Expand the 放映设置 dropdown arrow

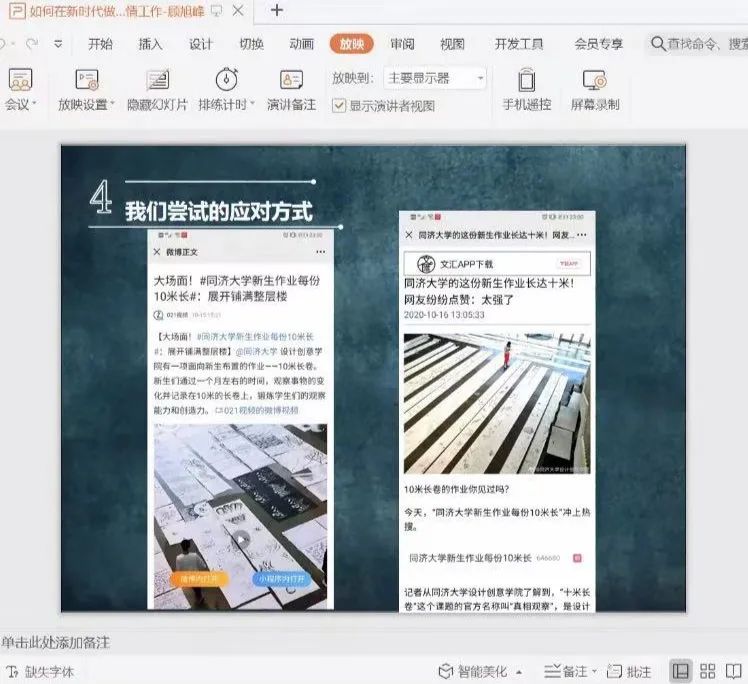click(112, 103)
